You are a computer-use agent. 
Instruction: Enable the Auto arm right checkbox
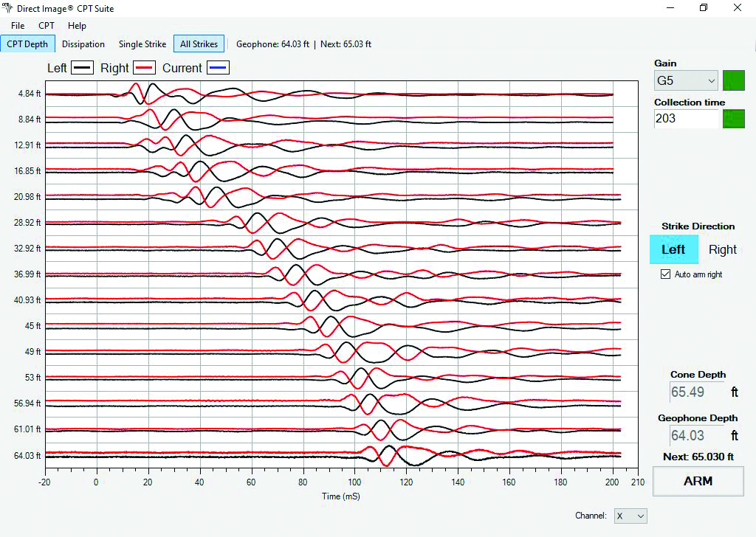[x=665, y=274]
